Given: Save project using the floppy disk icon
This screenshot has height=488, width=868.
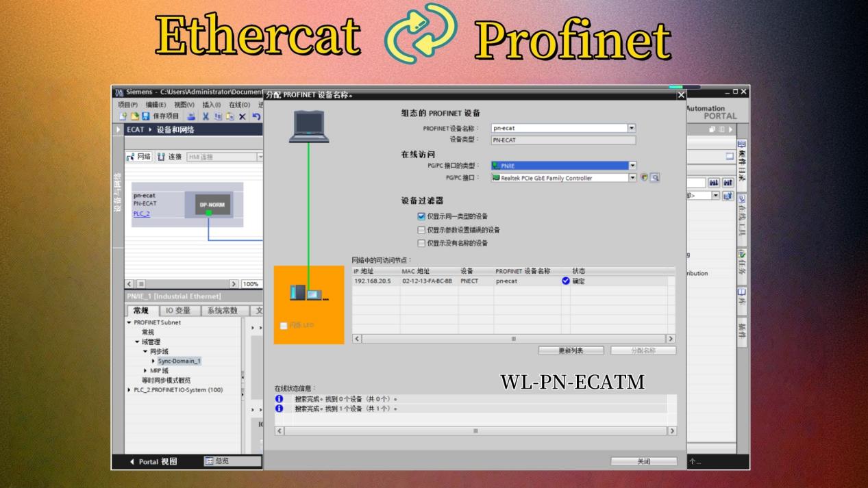Looking at the screenshot, I should [145, 116].
